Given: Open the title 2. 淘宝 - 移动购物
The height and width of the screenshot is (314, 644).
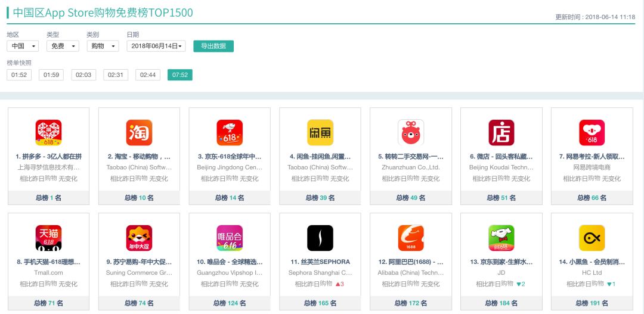Looking at the screenshot, I should point(139,156).
